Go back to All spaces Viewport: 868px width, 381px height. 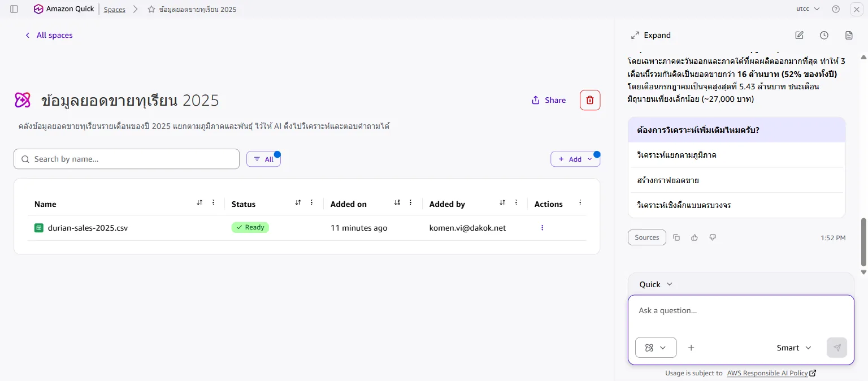click(x=49, y=35)
